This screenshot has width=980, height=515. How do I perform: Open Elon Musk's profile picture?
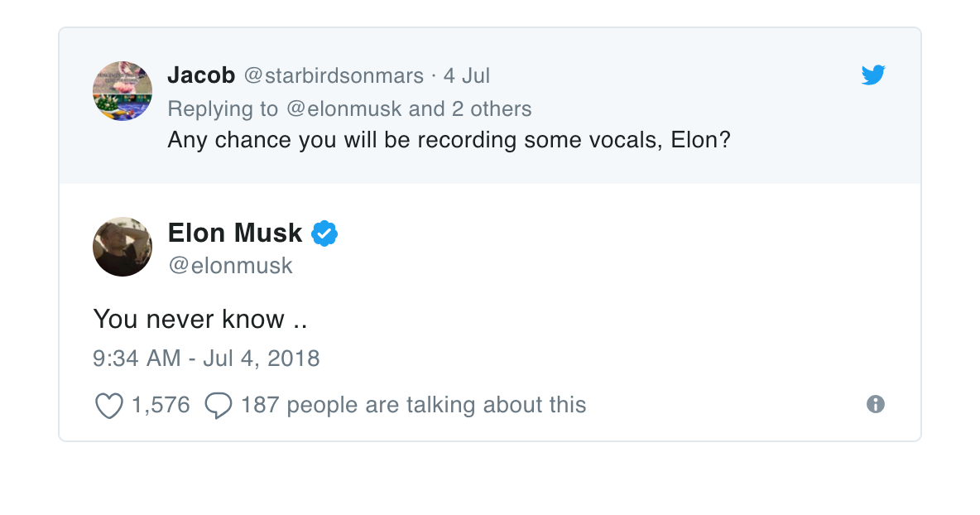point(122,247)
